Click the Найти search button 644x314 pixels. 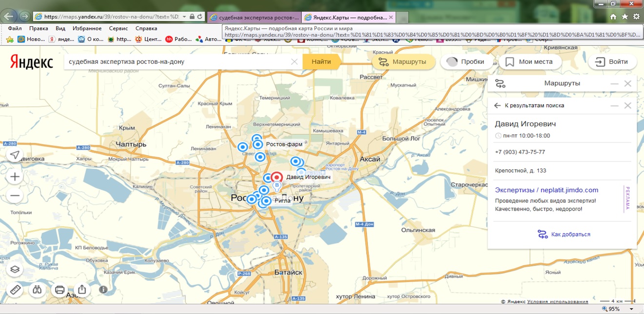coord(321,62)
